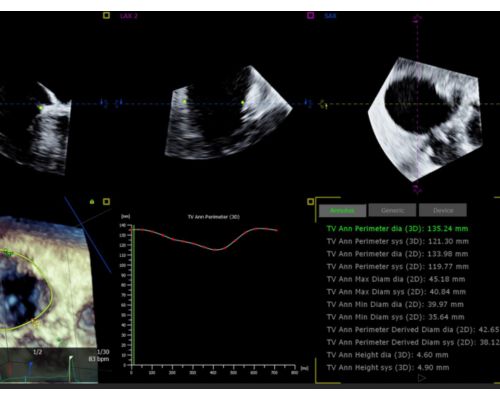Click the 1/30 frame counter
Image resolution: width=500 pixels, height=400 pixels.
pos(103,352)
